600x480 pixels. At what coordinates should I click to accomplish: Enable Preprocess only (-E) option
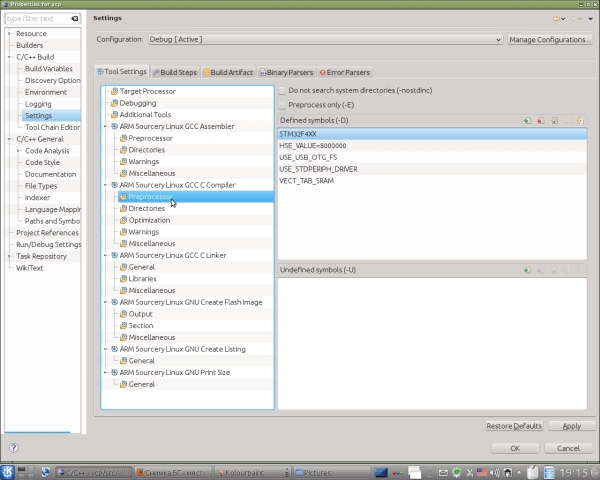pos(282,105)
